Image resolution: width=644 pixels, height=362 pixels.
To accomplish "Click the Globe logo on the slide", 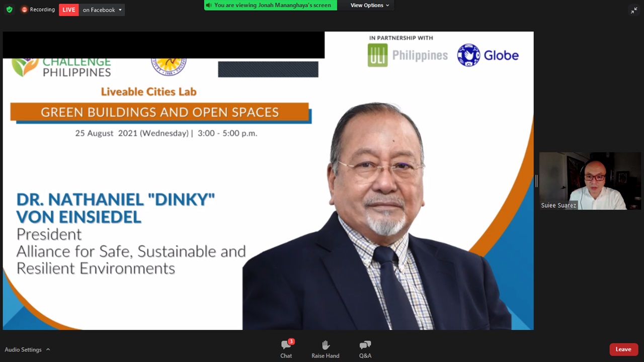I will coord(488,55).
